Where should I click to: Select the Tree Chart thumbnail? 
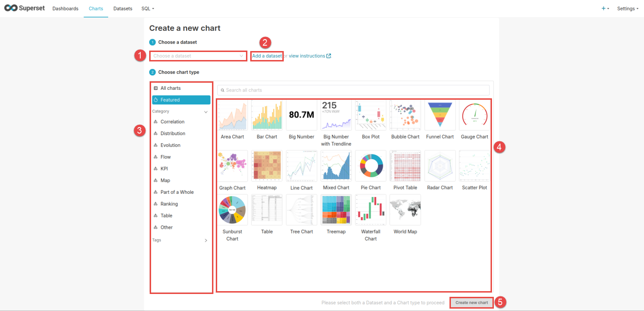[x=302, y=210]
